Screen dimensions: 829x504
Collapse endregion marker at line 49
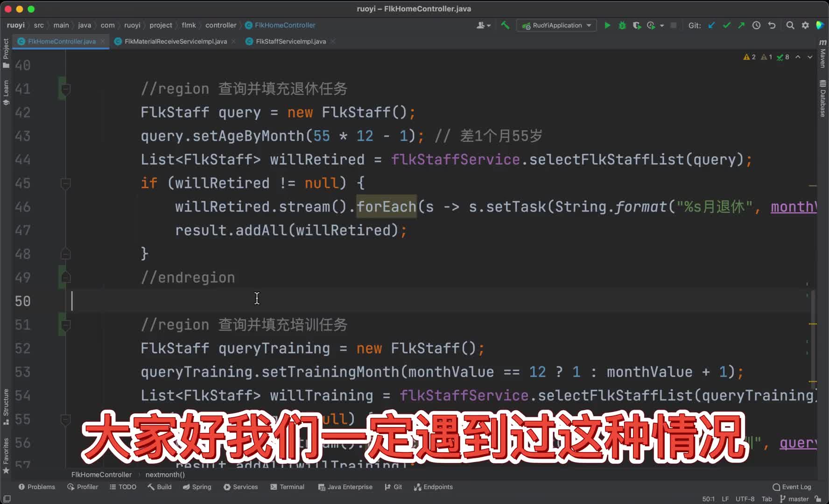tap(66, 277)
